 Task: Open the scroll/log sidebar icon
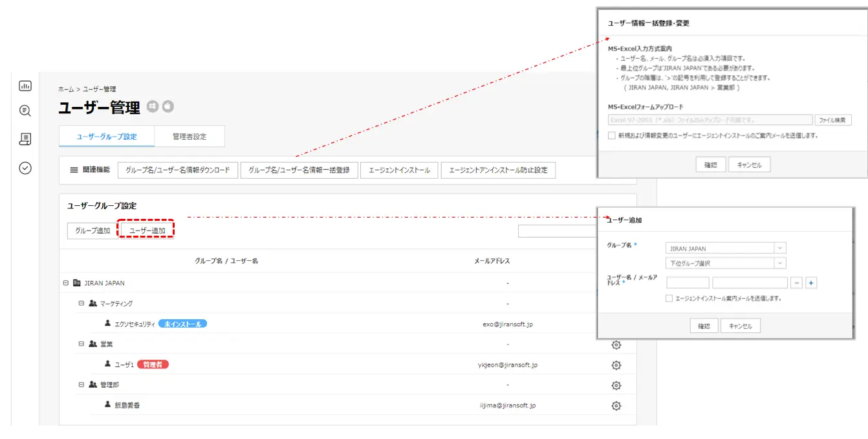(x=25, y=139)
